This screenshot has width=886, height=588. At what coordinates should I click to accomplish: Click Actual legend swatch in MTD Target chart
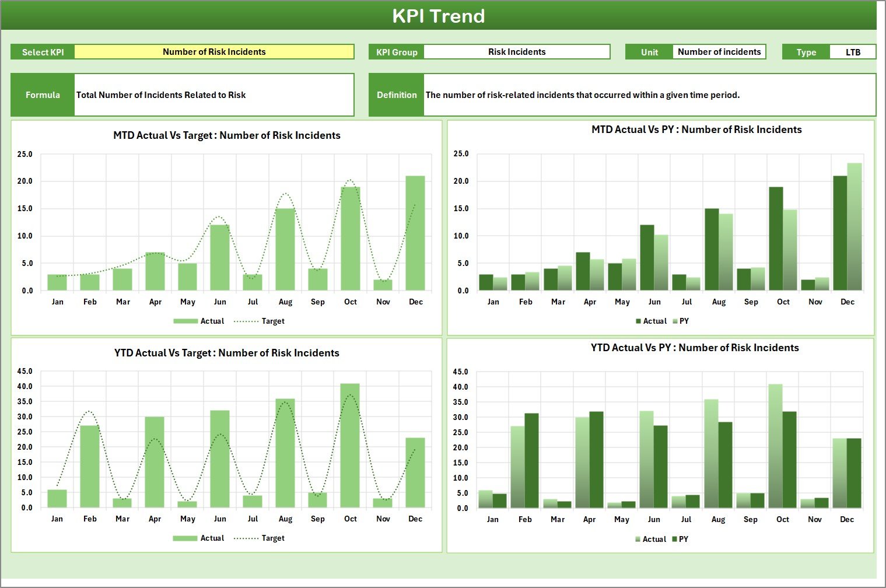point(185,321)
